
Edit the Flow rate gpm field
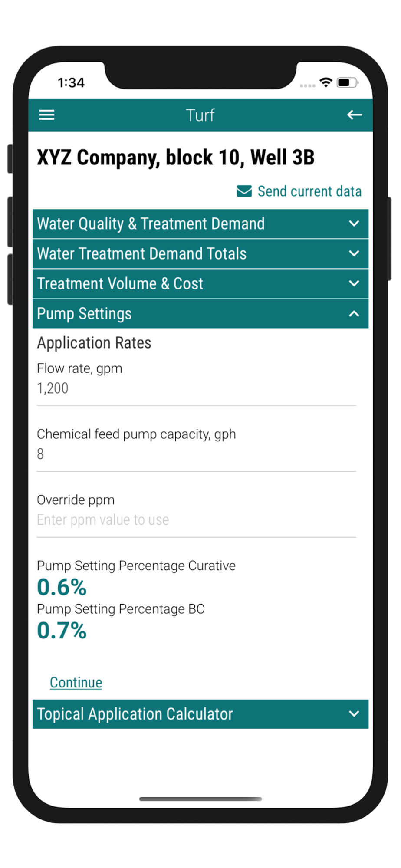[196, 388]
